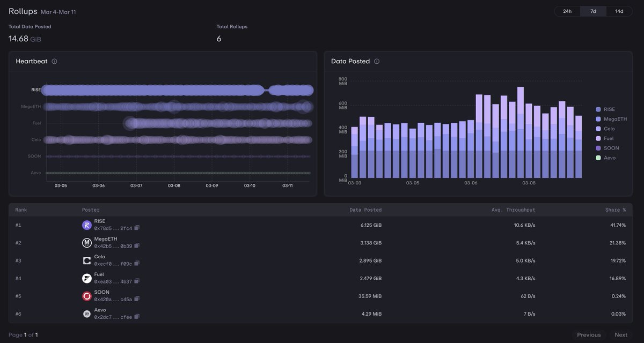Toggle SOON series in legend

(x=607, y=148)
